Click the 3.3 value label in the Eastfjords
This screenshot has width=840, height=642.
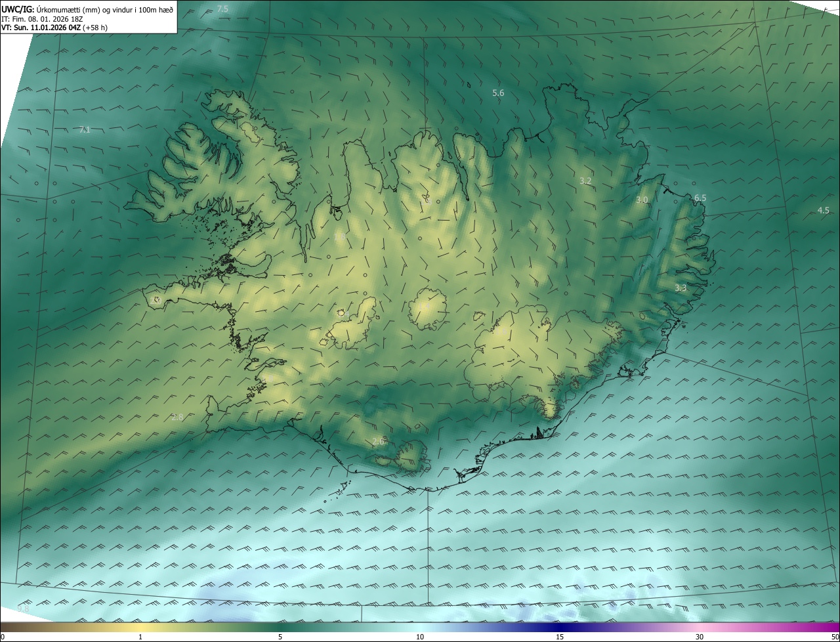(x=681, y=288)
